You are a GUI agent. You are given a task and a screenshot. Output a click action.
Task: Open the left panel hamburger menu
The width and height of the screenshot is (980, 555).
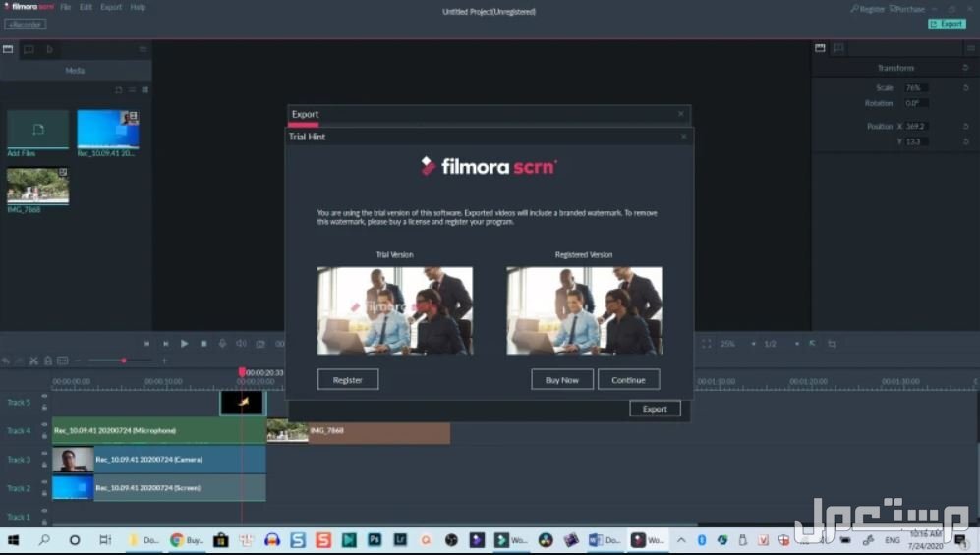tap(143, 49)
